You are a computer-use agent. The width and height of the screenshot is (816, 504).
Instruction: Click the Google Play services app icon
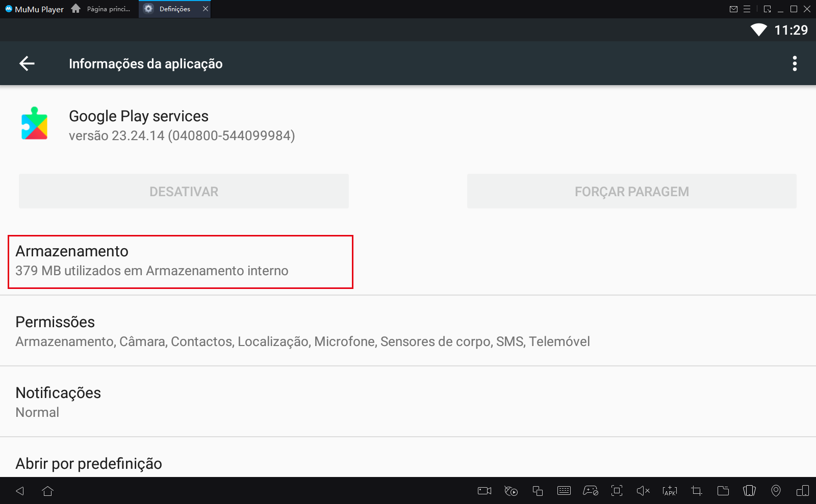tap(35, 123)
